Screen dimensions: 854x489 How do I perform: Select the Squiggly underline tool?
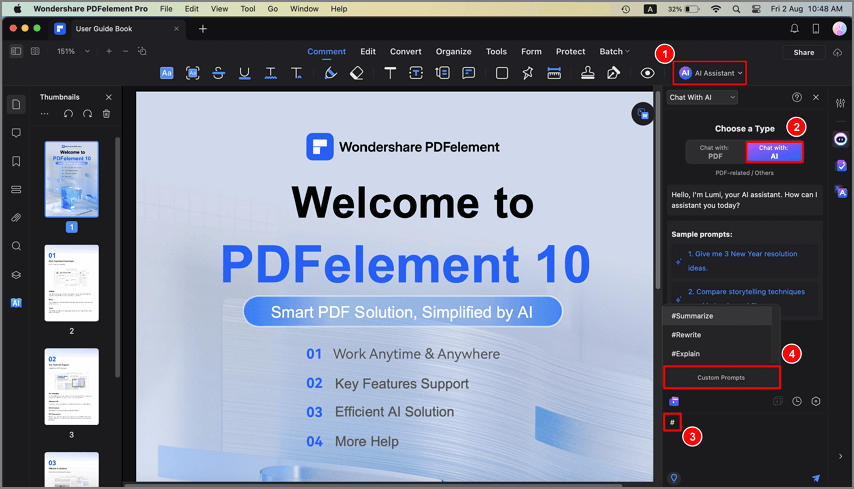click(270, 73)
